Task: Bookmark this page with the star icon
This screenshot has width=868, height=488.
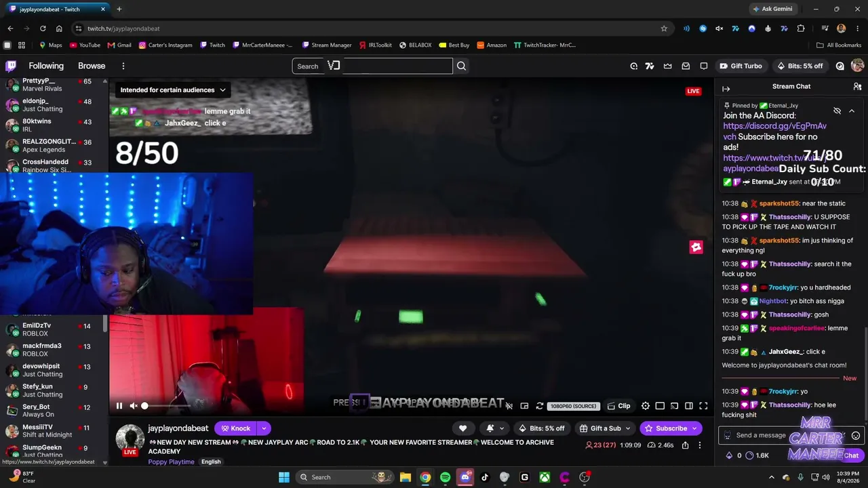Action: (x=664, y=28)
